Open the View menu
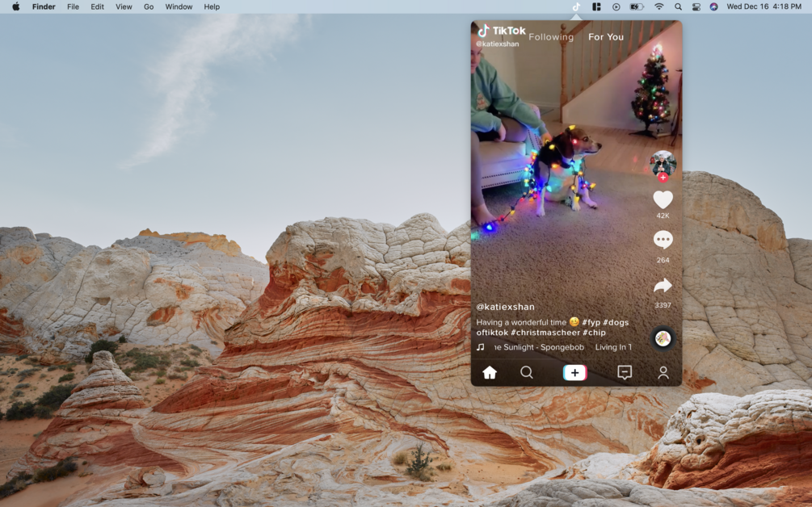 pos(124,6)
